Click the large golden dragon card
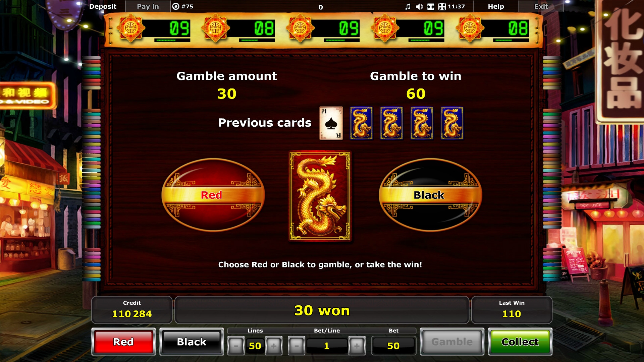This screenshot has width=644, height=362. [320, 196]
